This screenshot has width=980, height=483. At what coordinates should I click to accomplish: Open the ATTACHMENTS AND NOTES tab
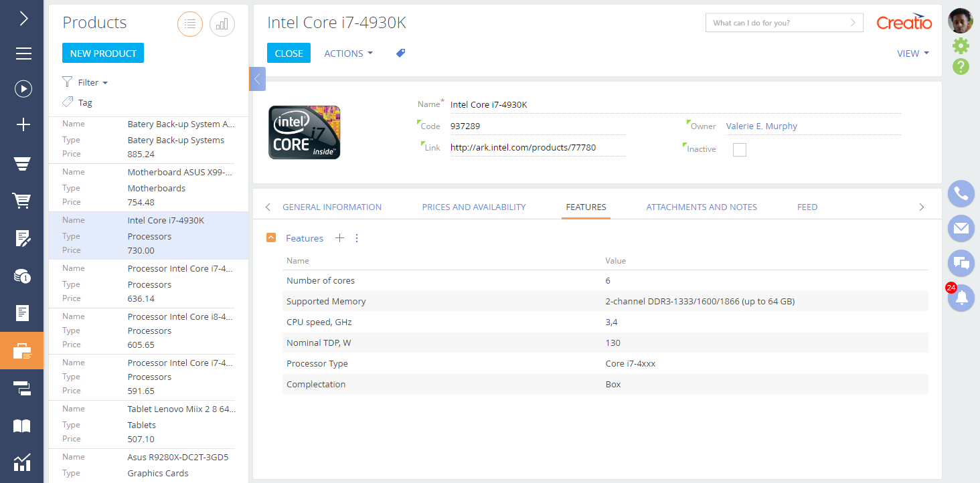[702, 207]
